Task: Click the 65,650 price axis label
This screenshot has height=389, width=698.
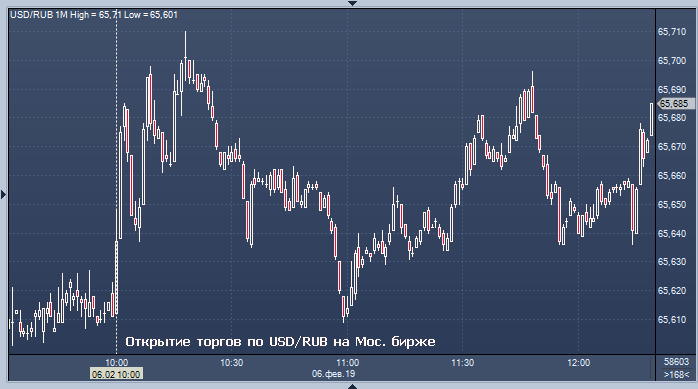Action: pyautogui.click(x=672, y=205)
